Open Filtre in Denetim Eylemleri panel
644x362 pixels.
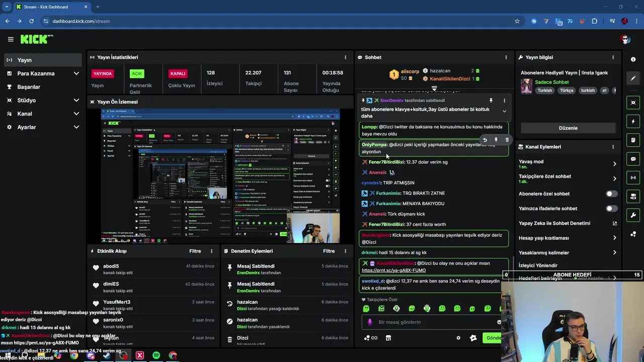(329, 251)
